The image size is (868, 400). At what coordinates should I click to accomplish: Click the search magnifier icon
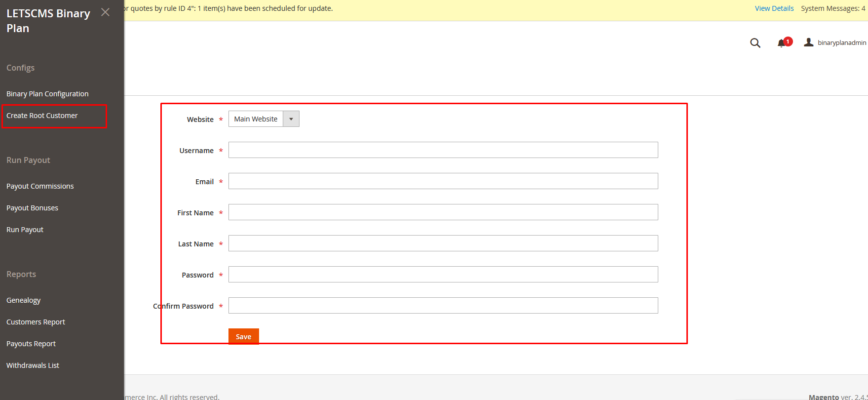[x=755, y=43]
